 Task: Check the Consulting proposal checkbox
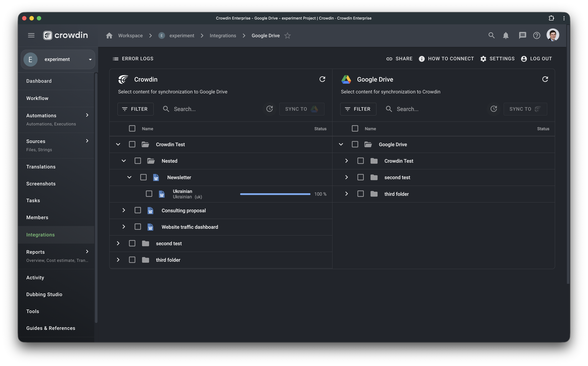point(138,210)
